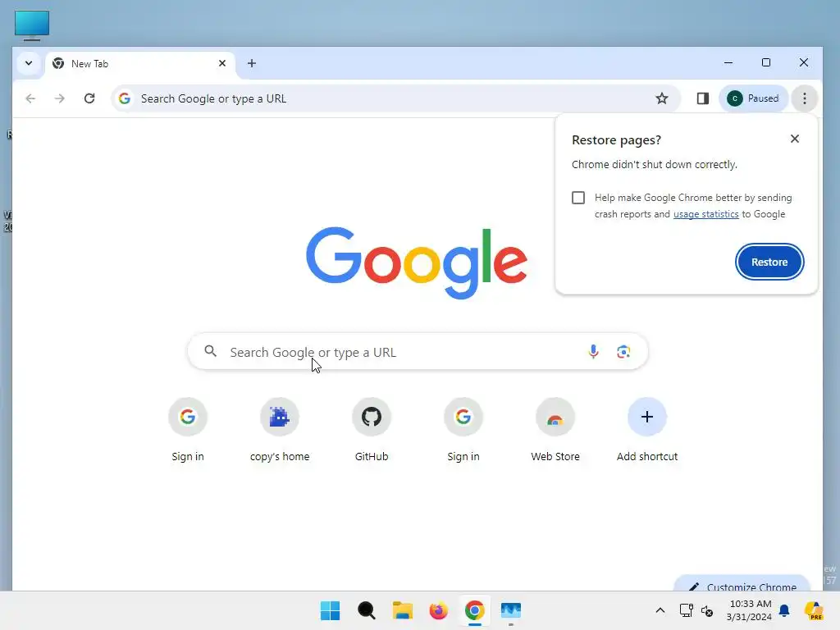Open the blue waveform app in taskbar

[511, 610]
